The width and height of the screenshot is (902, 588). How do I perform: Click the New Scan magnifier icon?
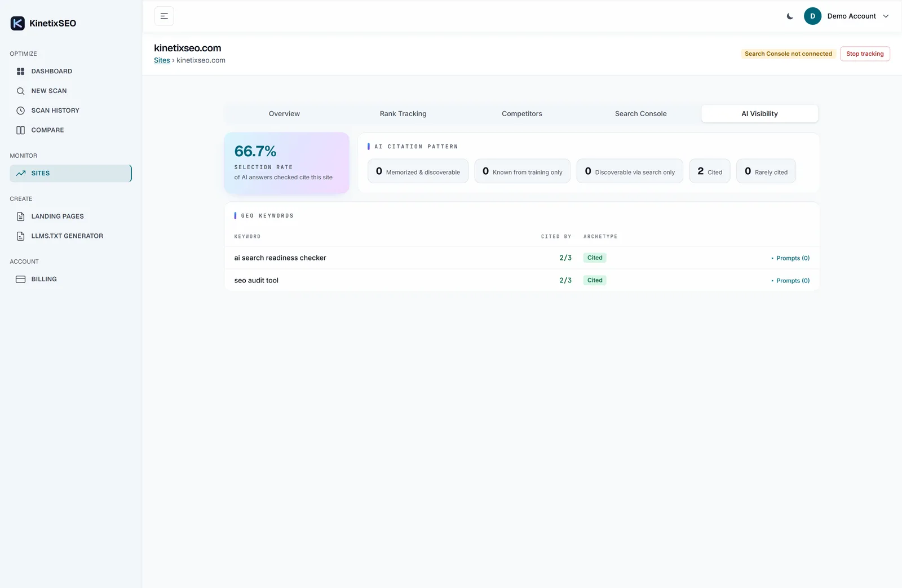21,91
